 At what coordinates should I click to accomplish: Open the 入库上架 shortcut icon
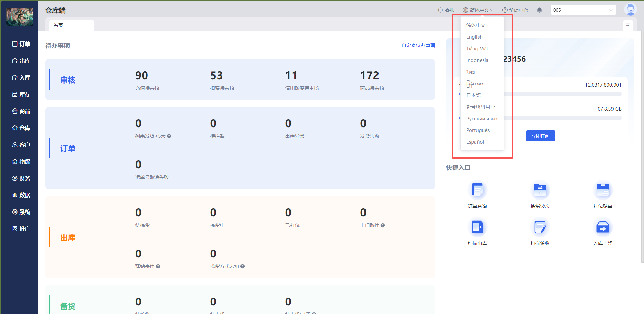(603, 227)
